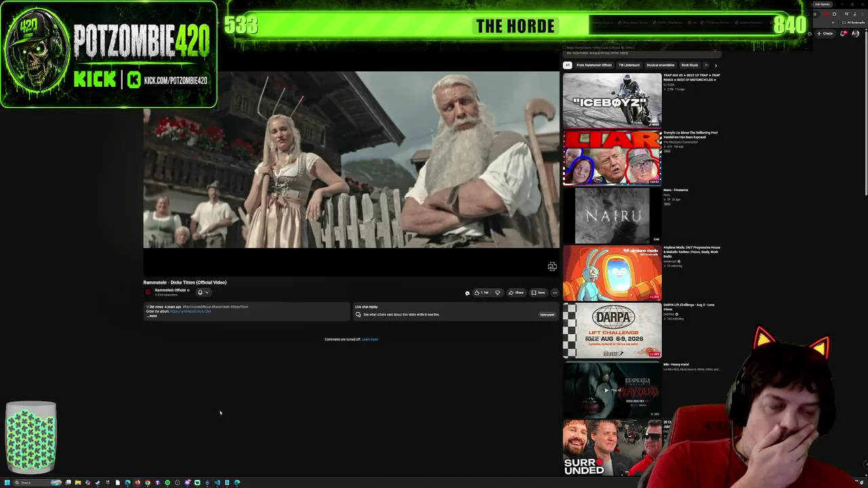Click the Rammstein - Dicke Titten video title
868x488 pixels.
point(184,283)
